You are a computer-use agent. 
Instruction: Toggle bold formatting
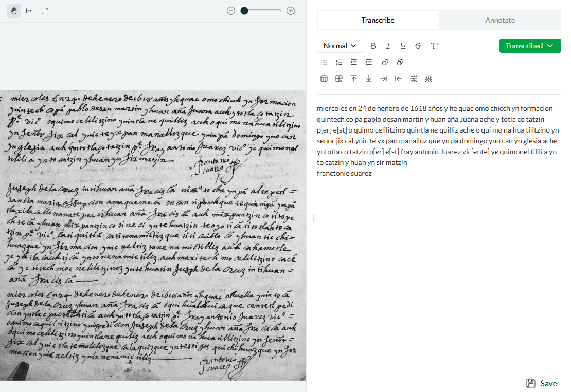pos(373,46)
